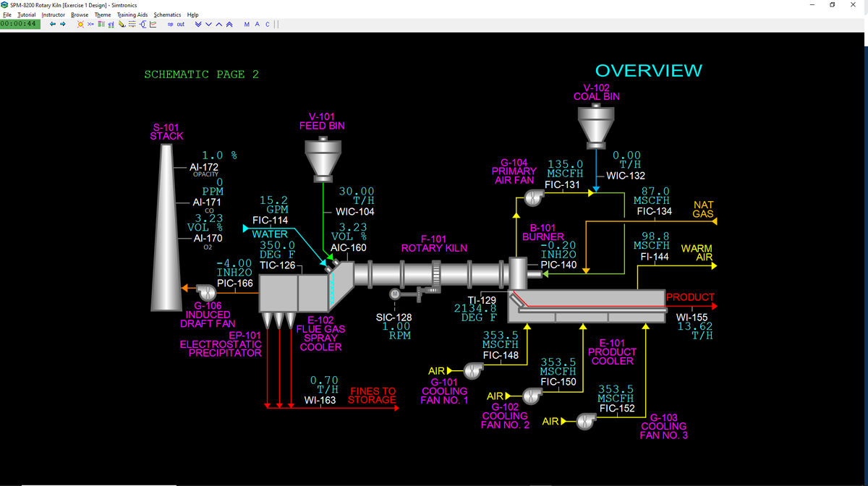This screenshot has width=868, height=486.
Task: Click the trend chart toolbar icon
Action: (x=153, y=24)
